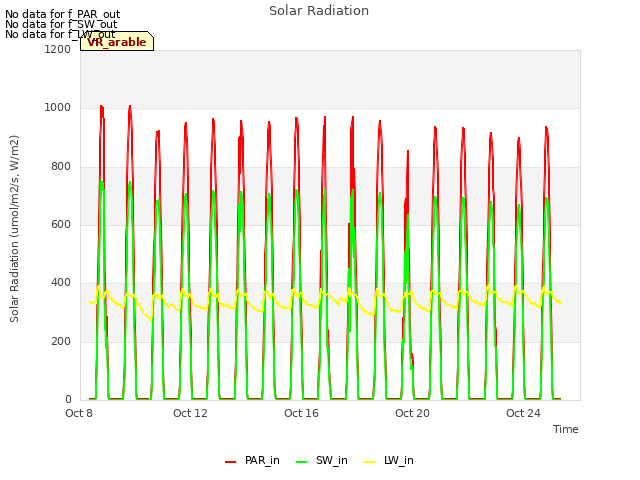Click the Oct 24 x-axis tick label

pyautogui.click(x=523, y=413)
